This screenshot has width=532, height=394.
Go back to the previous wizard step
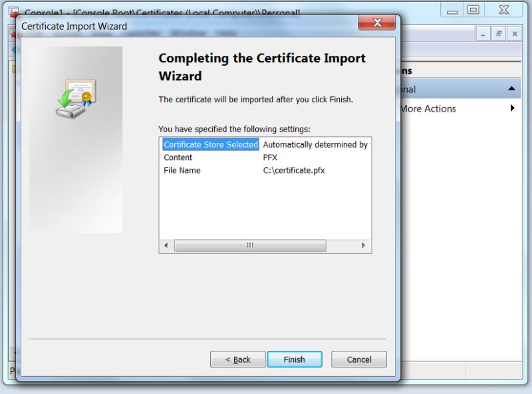pyautogui.click(x=237, y=359)
